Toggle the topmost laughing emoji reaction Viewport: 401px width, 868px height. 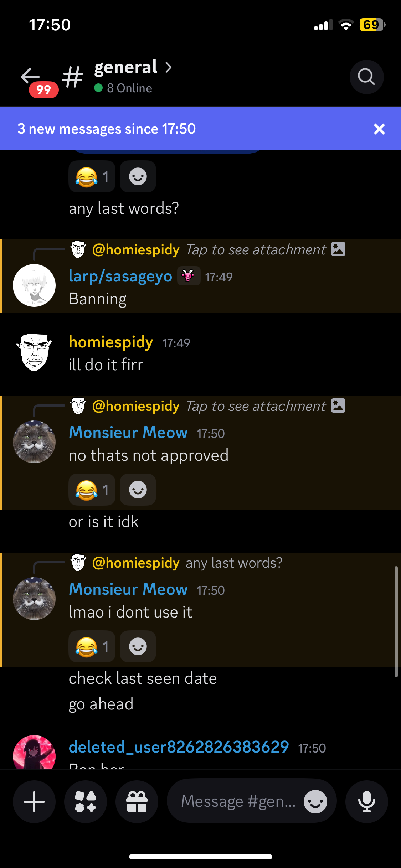[92, 176]
